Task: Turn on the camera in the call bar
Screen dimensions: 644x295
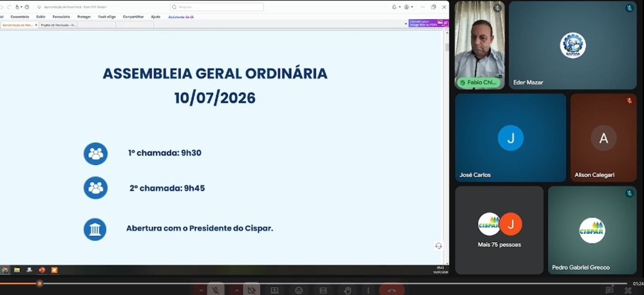Action: pos(251,290)
